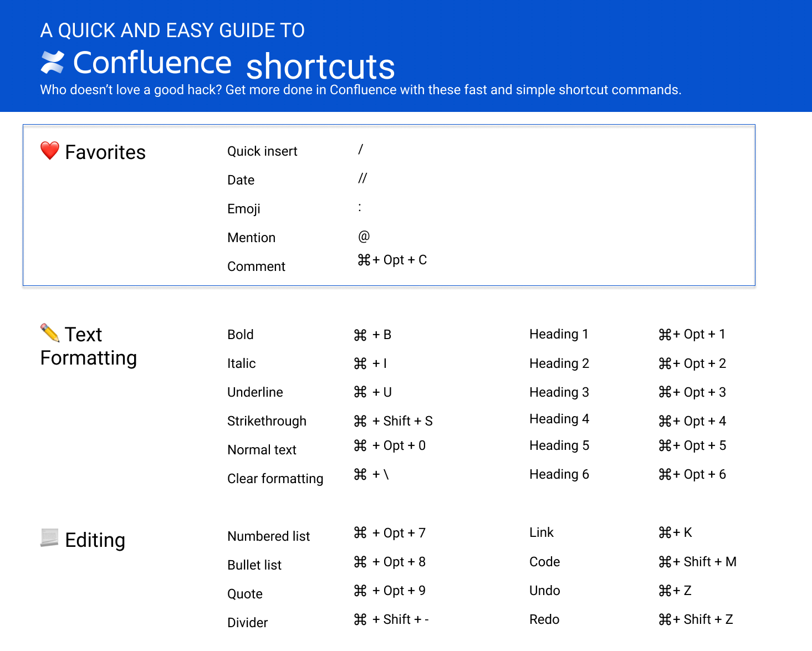Click the command symbol in Comment shortcut
The height and width of the screenshot is (651, 812).
pyautogui.click(x=364, y=260)
